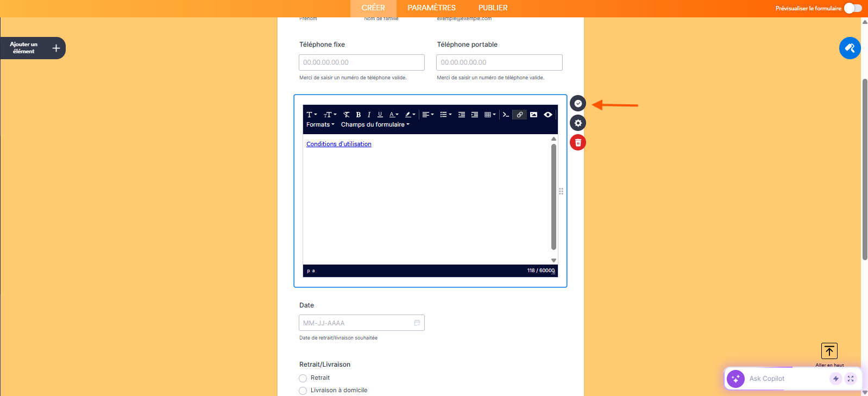The width and height of the screenshot is (868, 396).
Task: Open the text color picker
Action: click(394, 115)
